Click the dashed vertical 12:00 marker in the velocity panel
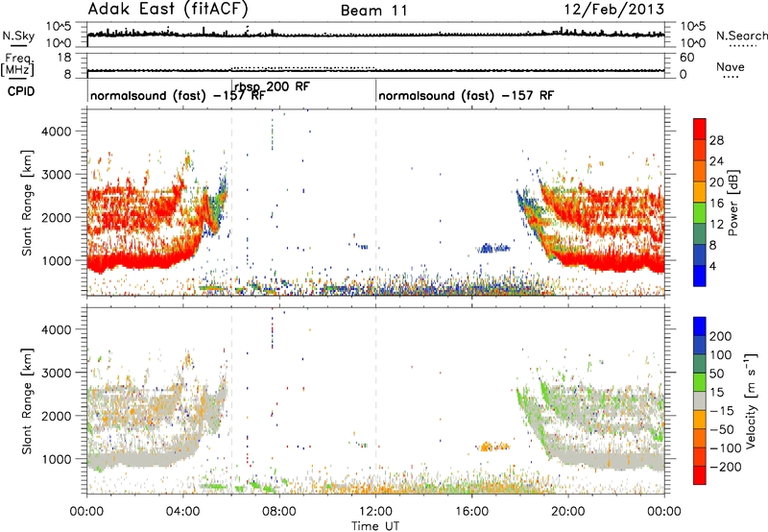 coord(376,400)
